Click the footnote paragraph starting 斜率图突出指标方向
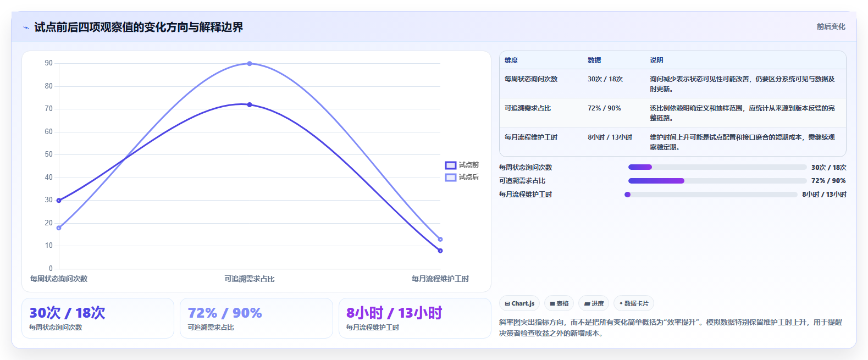This screenshot has height=360, width=868. click(x=671, y=328)
